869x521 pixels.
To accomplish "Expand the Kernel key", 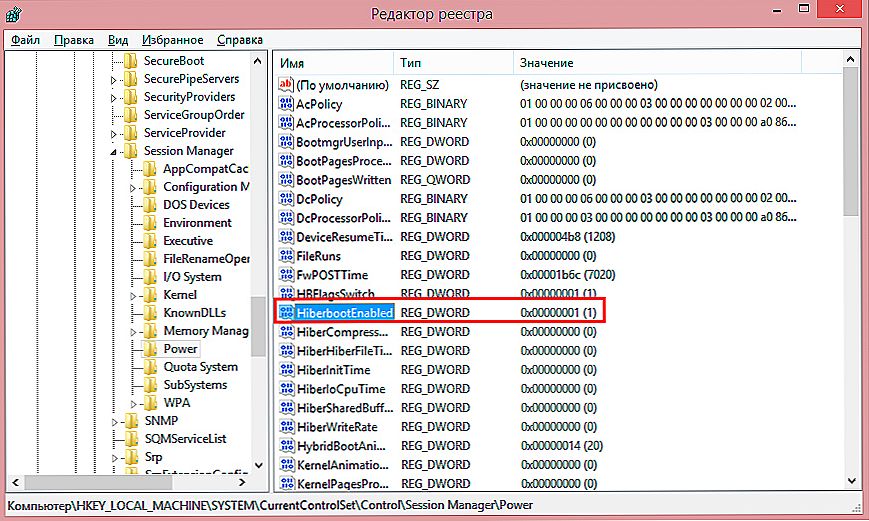I will pos(132,296).
